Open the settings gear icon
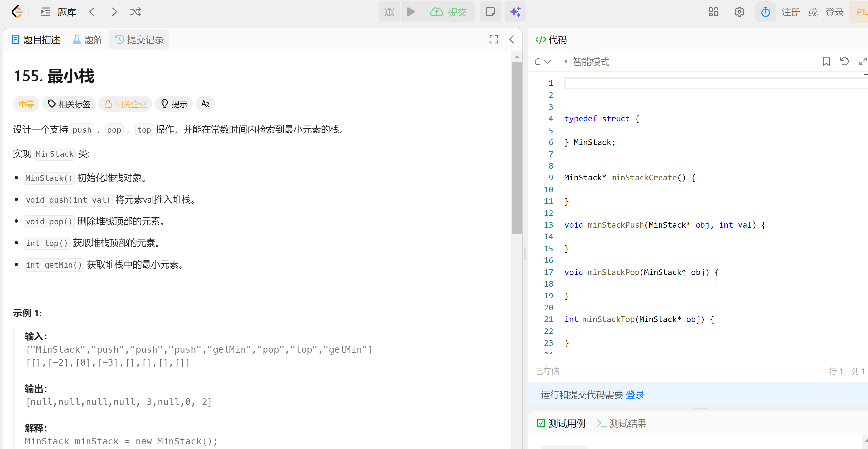Viewport: 868px width, 449px height. coord(739,12)
